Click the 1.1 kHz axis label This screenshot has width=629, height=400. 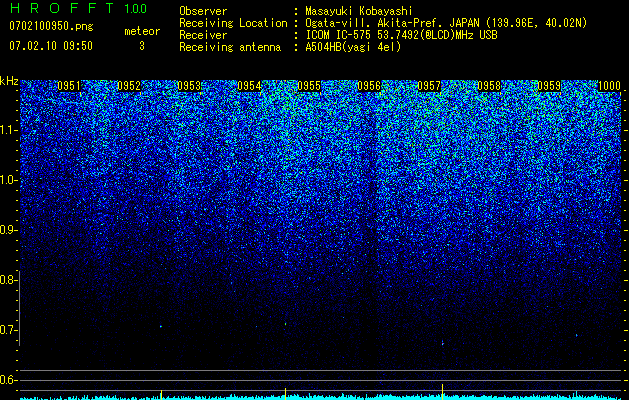point(8,130)
